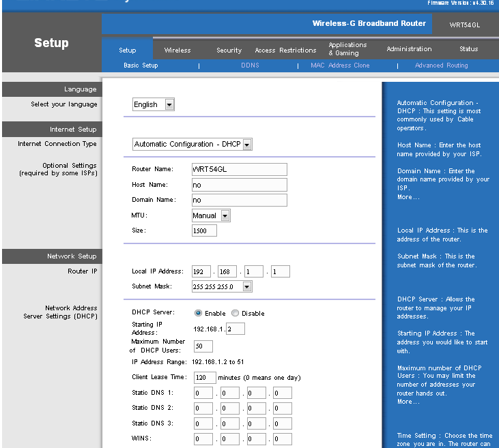Image resolution: width=499 pixels, height=448 pixels.
Task: Click WINS last octet field
Action: (283, 438)
